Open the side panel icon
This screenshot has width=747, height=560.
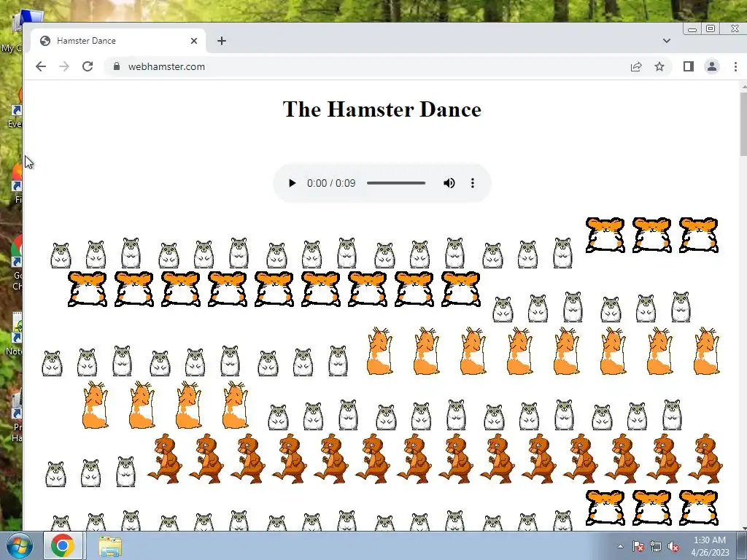pos(689,66)
